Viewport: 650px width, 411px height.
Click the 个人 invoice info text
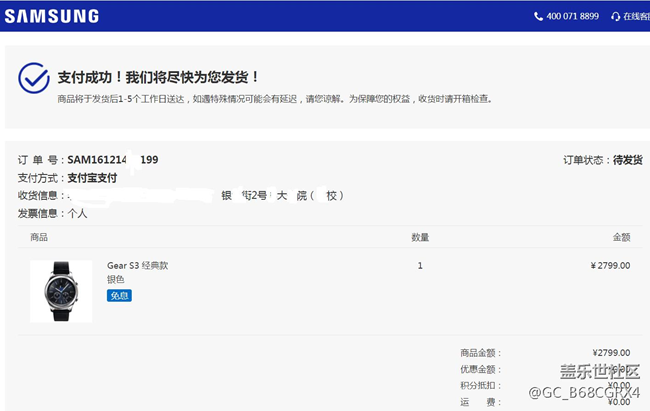[x=78, y=213]
